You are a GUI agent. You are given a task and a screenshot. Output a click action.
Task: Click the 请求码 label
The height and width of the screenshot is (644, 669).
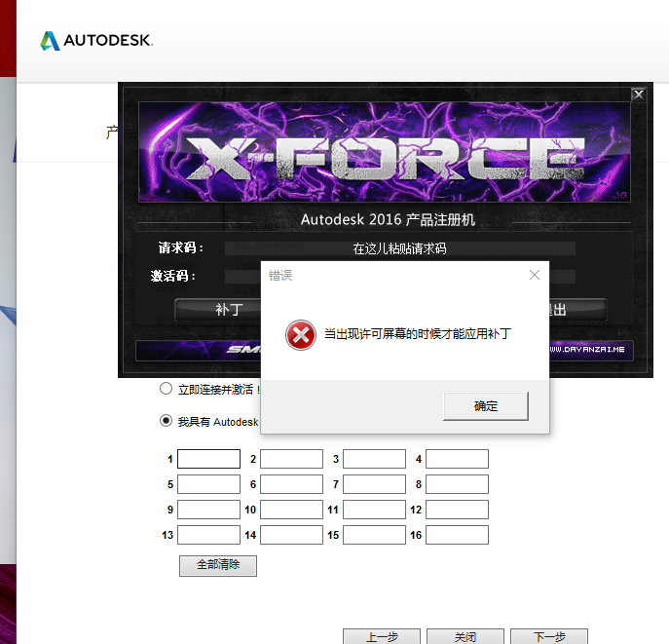[x=181, y=247]
